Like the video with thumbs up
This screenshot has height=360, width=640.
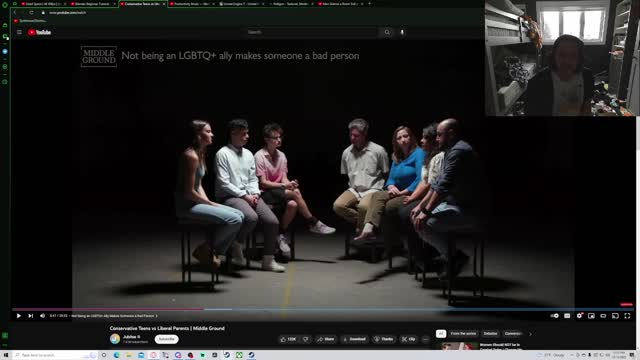point(288,339)
